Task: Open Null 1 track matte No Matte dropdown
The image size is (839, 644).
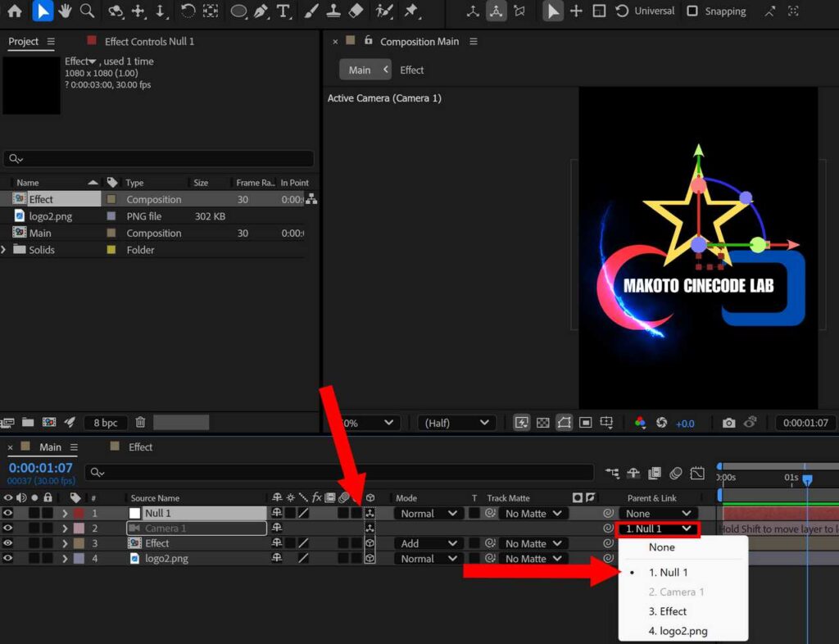Action: point(534,514)
